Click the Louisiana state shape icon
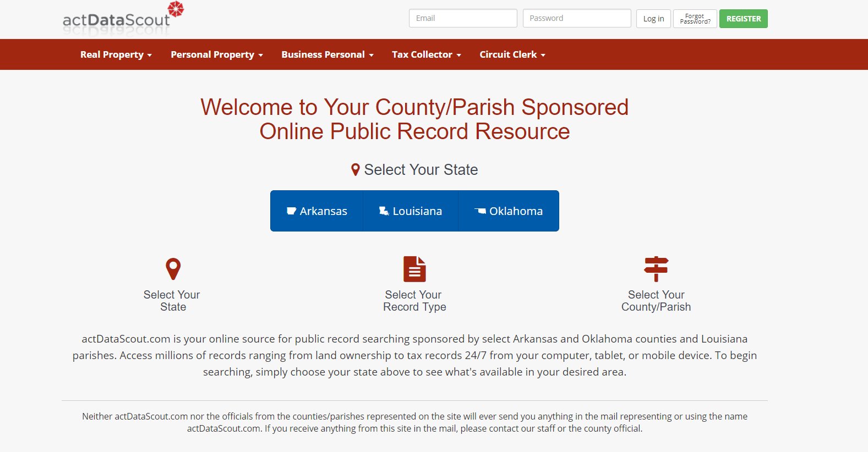Image resolution: width=868 pixels, height=452 pixels. (x=384, y=211)
